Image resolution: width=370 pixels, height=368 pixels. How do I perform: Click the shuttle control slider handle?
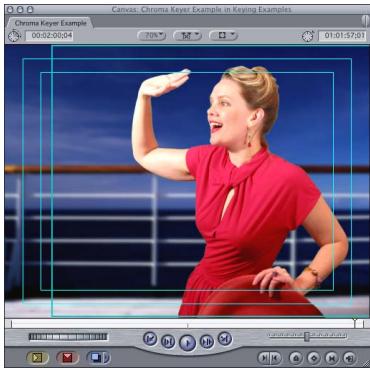307,336
